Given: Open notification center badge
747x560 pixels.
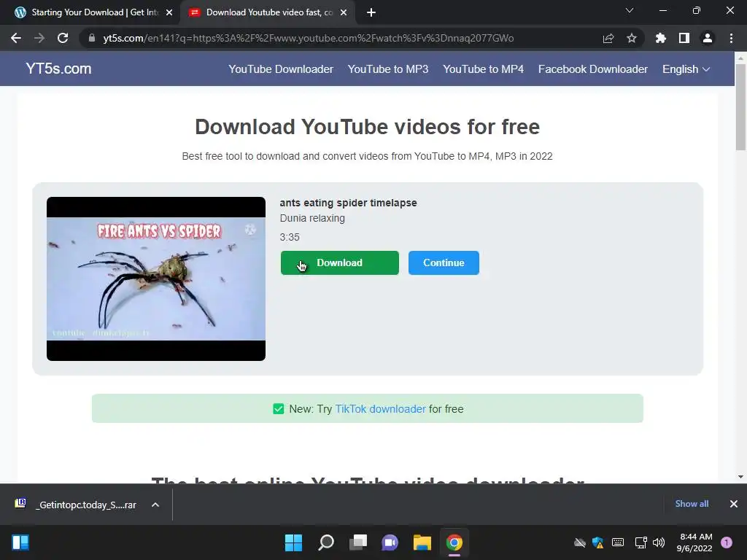Looking at the screenshot, I should coord(726,542).
